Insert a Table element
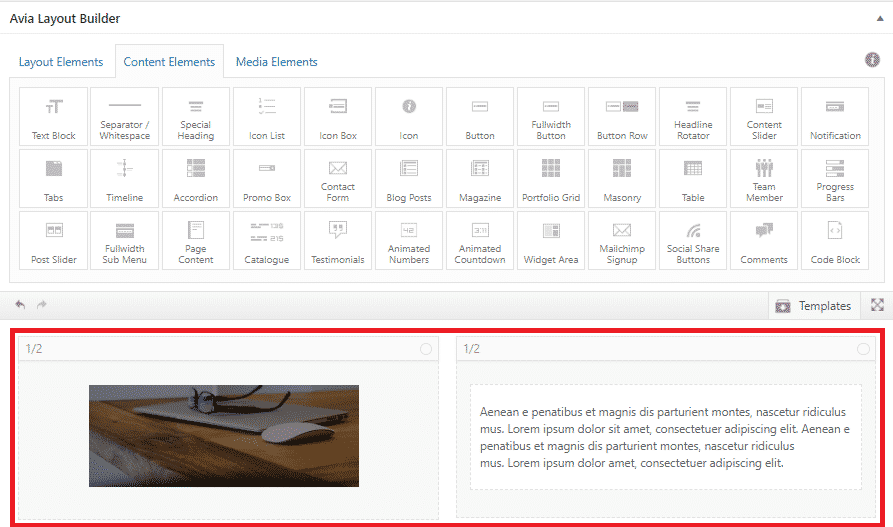The image size is (893, 527). [693, 178]
